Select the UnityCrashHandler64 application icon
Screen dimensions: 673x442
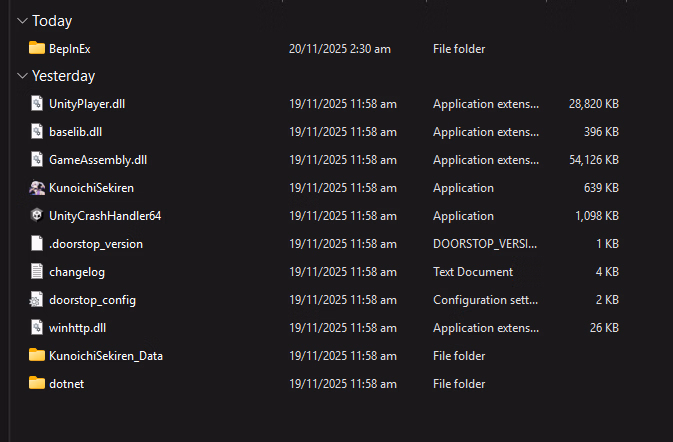(37, 216)
